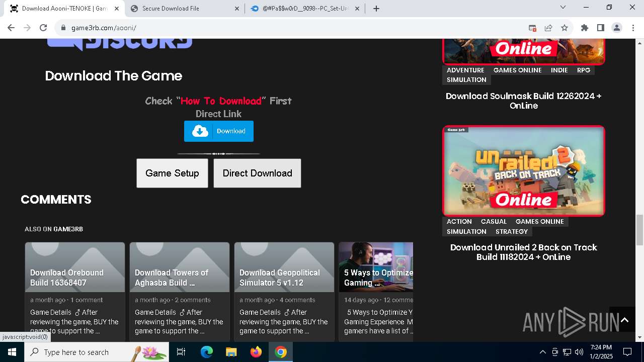Launch Microsoft Edge from taskbar

[x=207, y=352]
